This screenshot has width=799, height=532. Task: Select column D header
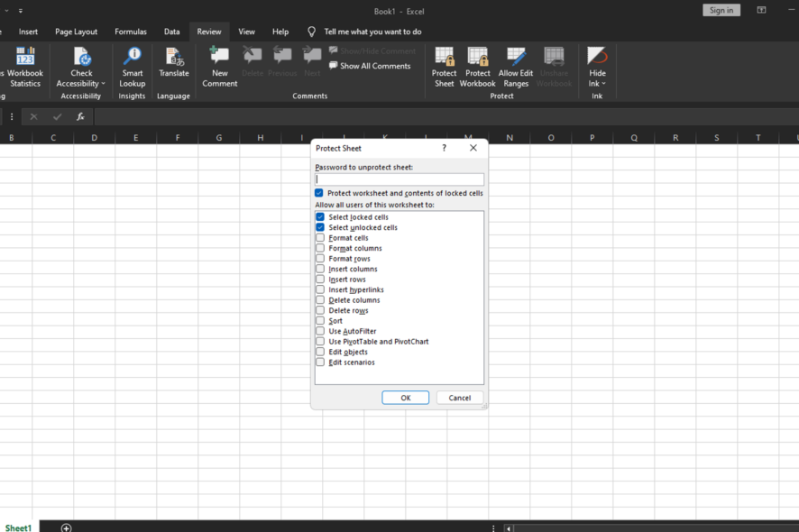tap(95, 138)
